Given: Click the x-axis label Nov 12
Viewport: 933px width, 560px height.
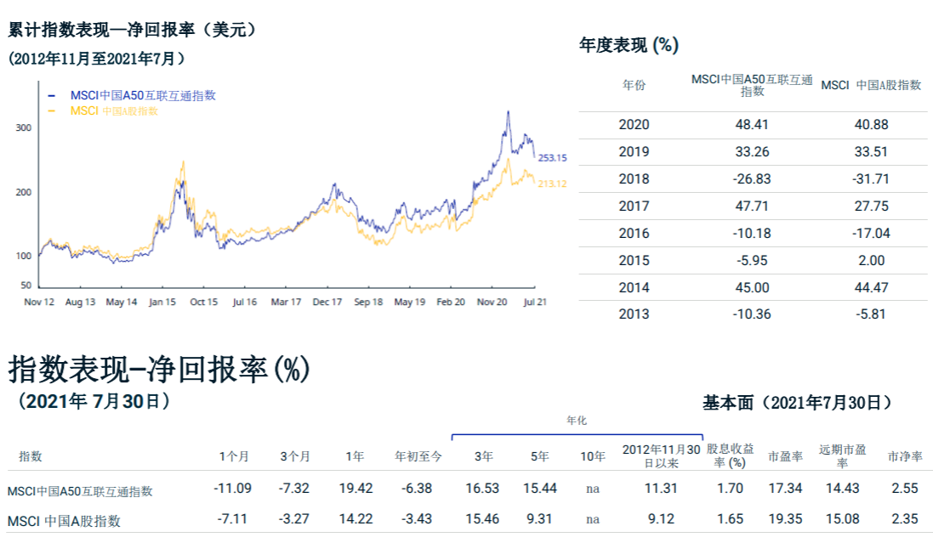Looking at the screenshot, I should coord(38,302).
